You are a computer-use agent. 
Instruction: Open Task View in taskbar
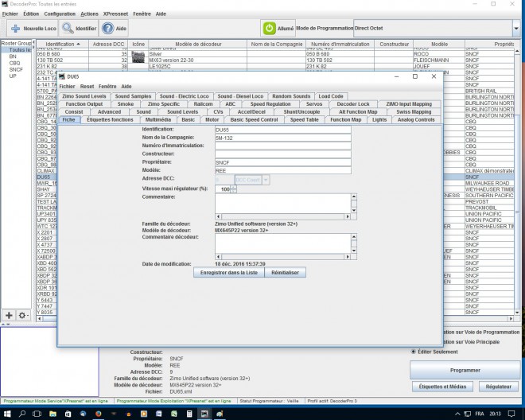pos(37,414)
